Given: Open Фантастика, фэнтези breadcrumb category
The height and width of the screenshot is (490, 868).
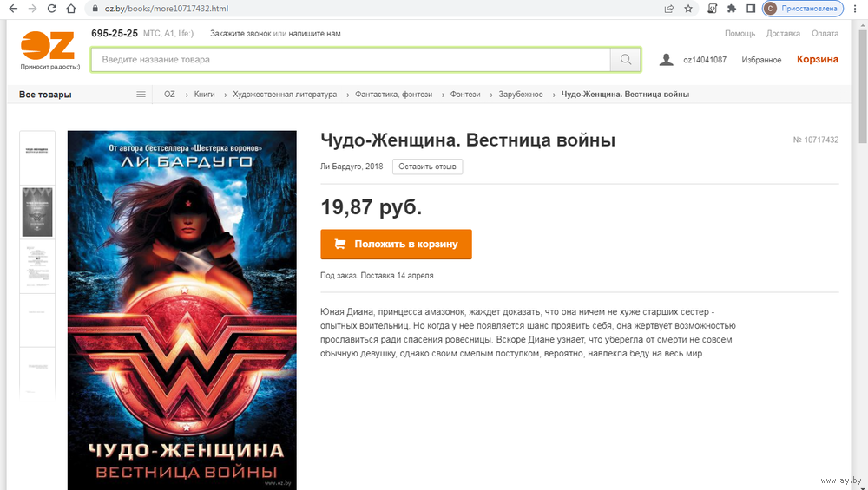Looking at the screenshot, I should [393, 95].
